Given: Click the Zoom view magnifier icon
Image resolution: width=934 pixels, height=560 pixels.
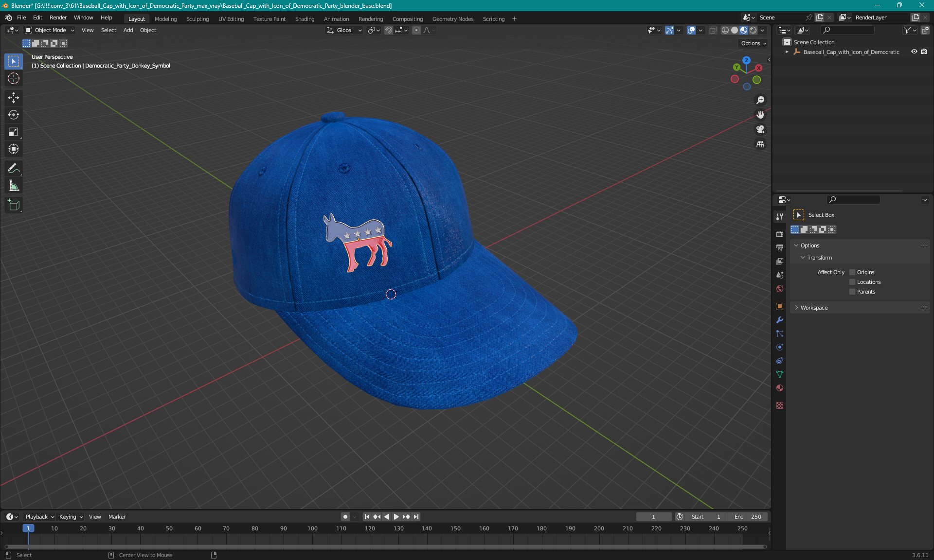Looking at the screenshot, I should [x=760, y=100].
